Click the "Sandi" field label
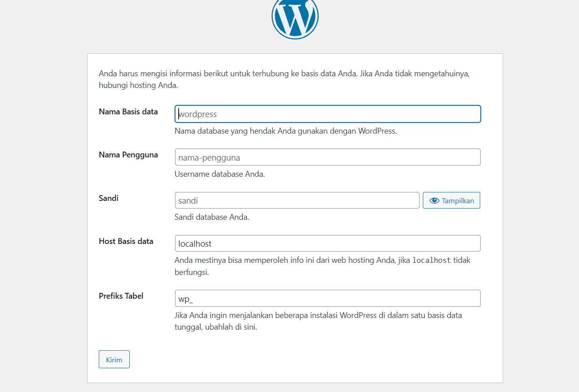 click(109, 198)
